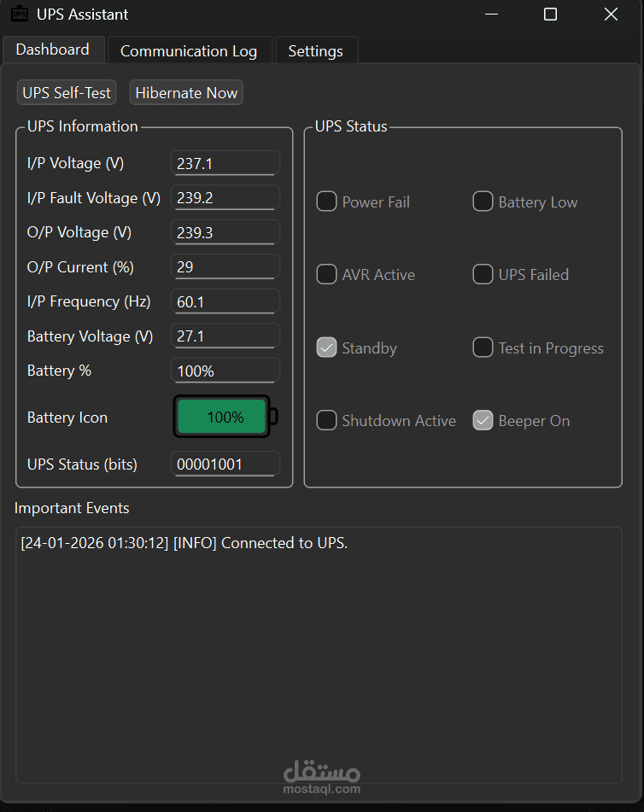Screen dimensions: 644x812
Task: Toggle the Battery Low checkbox
Action: pyautogui.click(x=483, y=202)
